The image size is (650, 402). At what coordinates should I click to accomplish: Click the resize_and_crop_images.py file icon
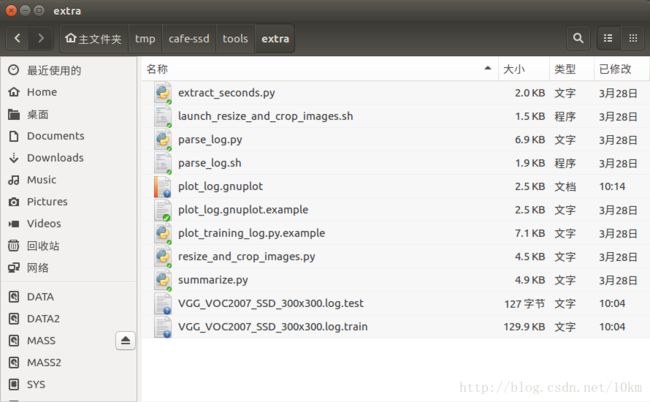(x=163, y=257)
